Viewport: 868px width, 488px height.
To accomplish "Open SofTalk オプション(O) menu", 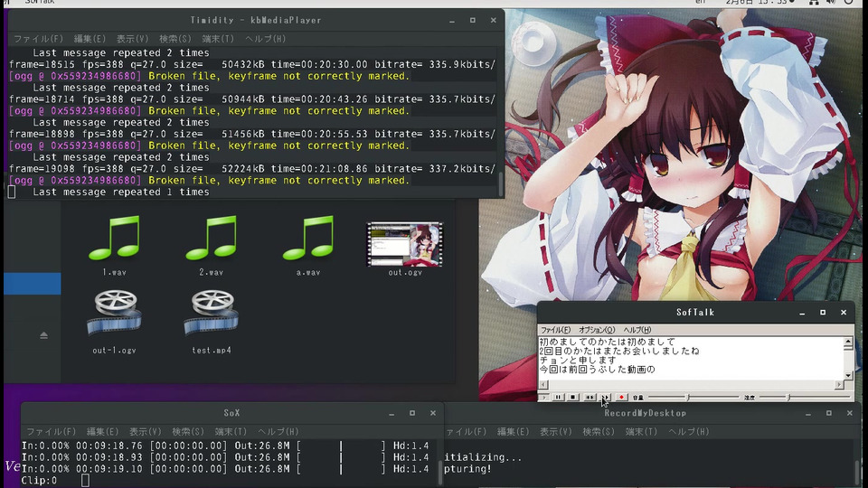I will click(x=597, y=330).
